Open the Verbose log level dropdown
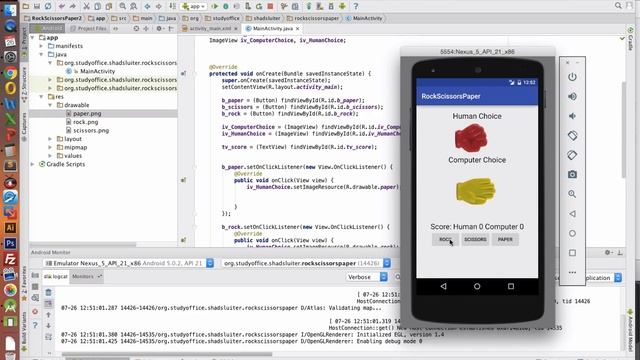Screen dimensions: 640x360 tap(366, 277)
